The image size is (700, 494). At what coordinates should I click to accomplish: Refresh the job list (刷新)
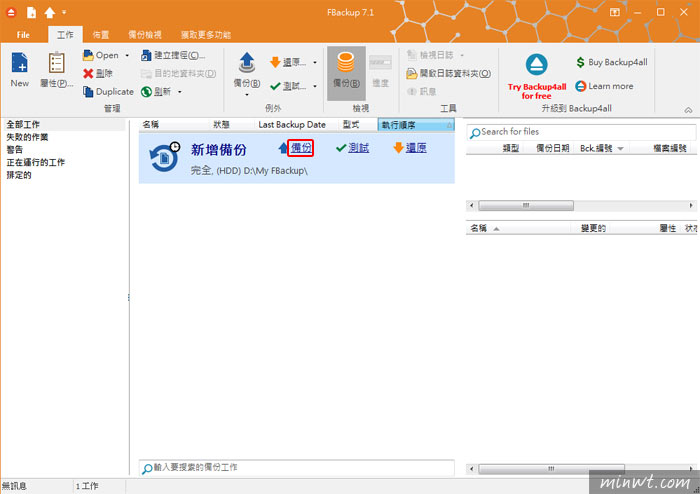tap(156, 91)
